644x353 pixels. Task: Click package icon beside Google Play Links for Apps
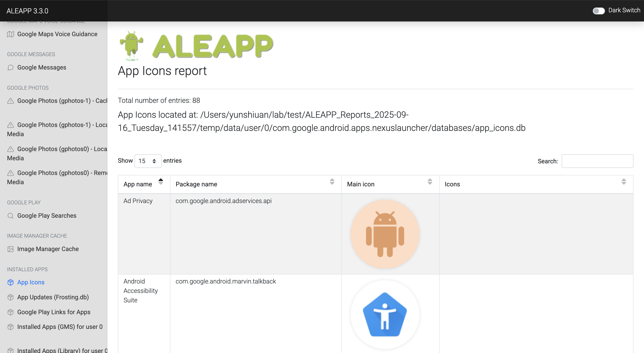pos(11,312)
